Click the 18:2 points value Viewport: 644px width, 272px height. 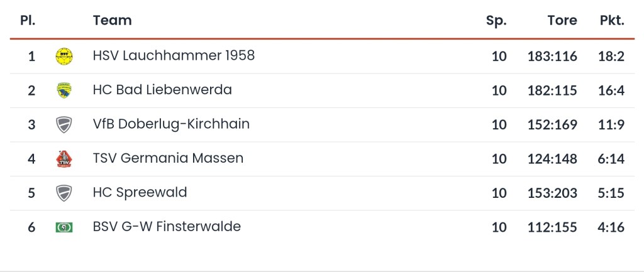[611, 57]
